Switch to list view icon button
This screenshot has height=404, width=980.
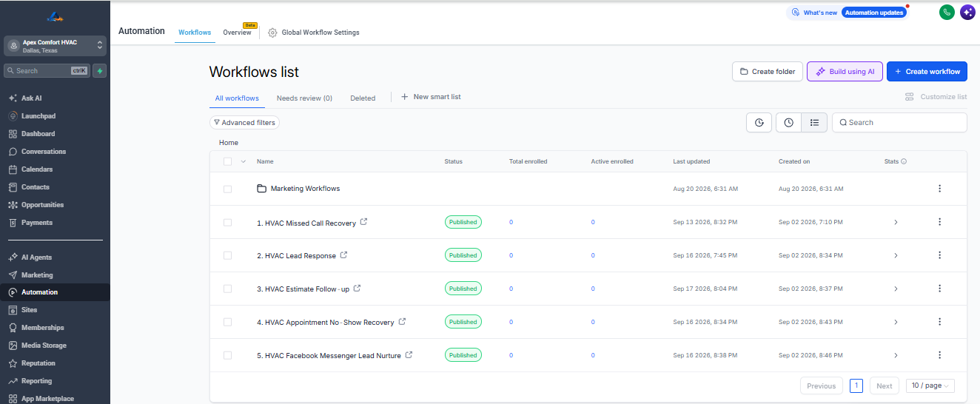coord(814,123)
